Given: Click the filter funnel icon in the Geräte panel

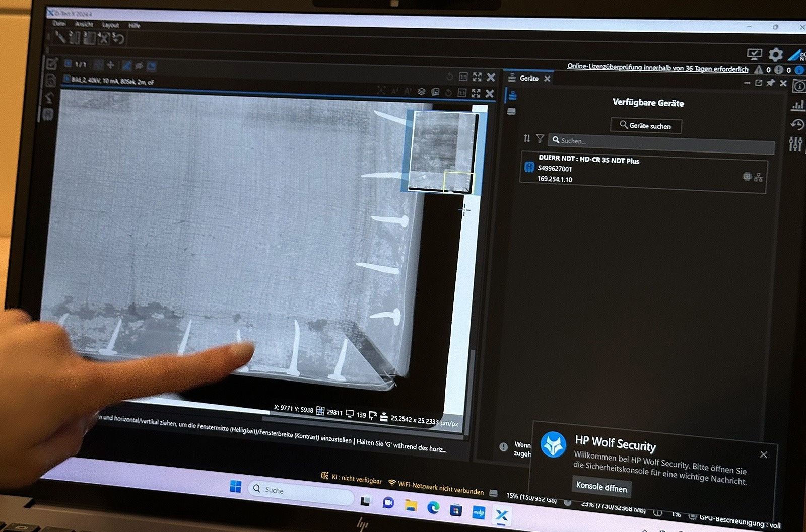Looking at the screenshot, I should (540, 138).
